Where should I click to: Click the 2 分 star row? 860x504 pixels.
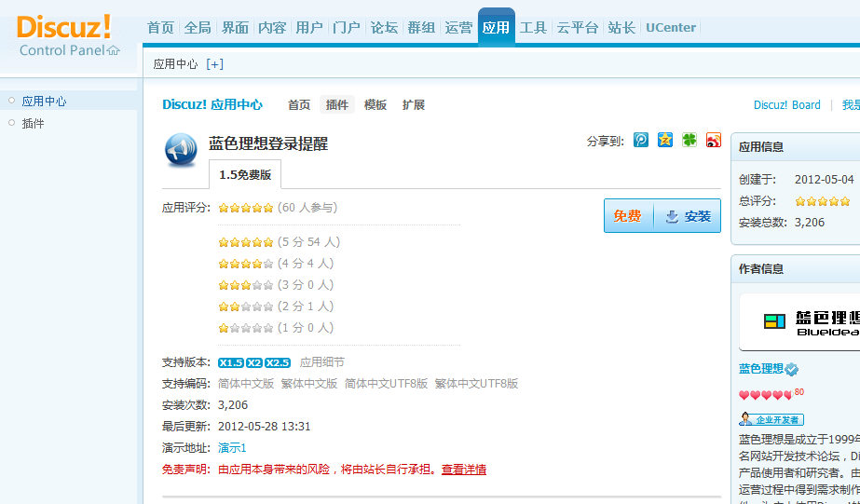coord(246,306)
